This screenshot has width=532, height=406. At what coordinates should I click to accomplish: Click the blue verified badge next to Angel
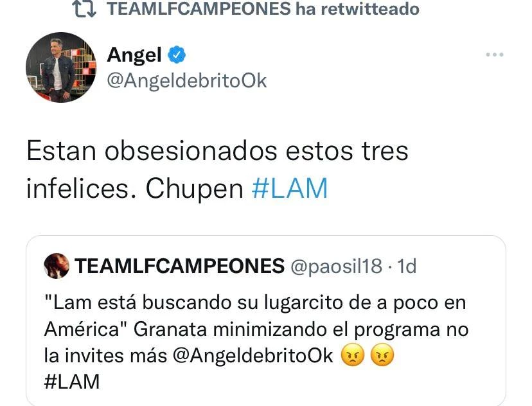click(177, 55)
